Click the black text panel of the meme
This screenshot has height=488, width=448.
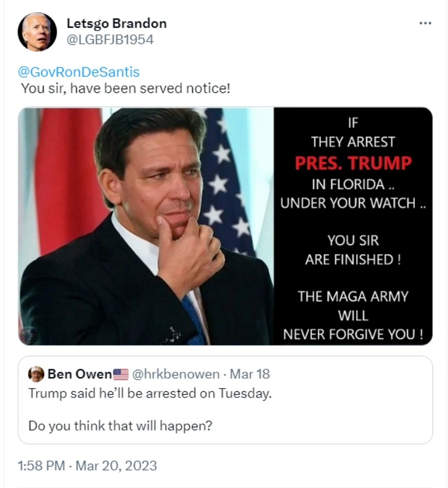point(353,224)
